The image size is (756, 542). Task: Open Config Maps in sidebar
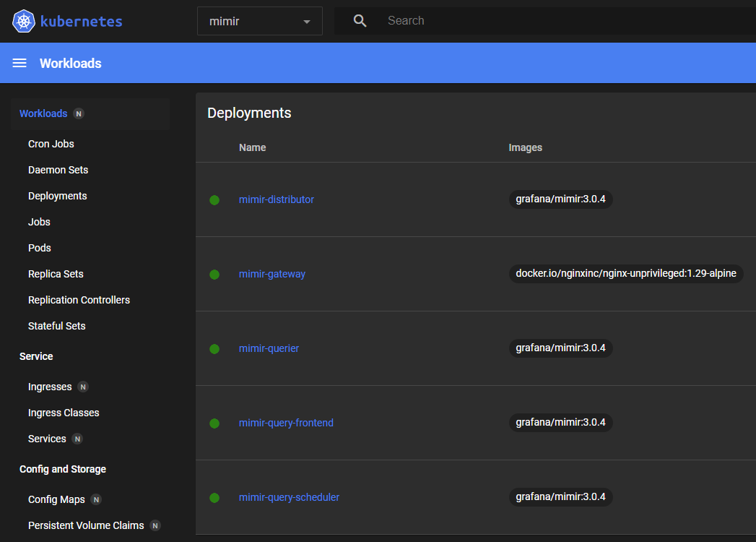[x=56, y=500]
